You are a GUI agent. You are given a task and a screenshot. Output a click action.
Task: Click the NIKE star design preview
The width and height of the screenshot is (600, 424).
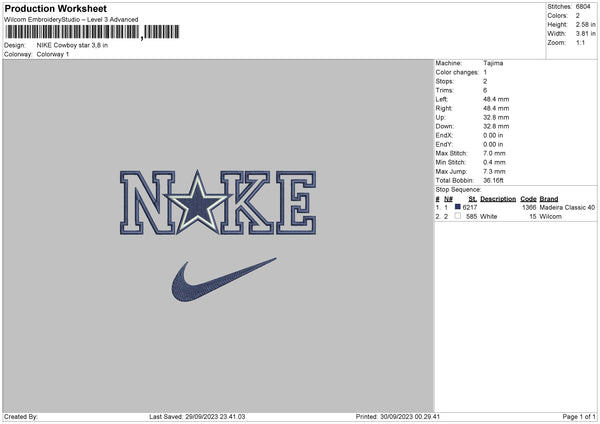[x=218, y=202]
